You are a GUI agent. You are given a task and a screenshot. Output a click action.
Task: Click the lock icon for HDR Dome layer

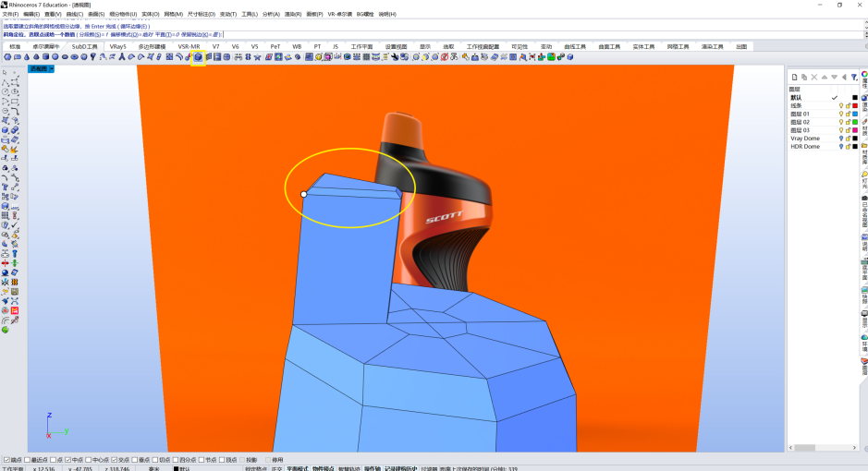pyautogui.click(x=849, y=147)
